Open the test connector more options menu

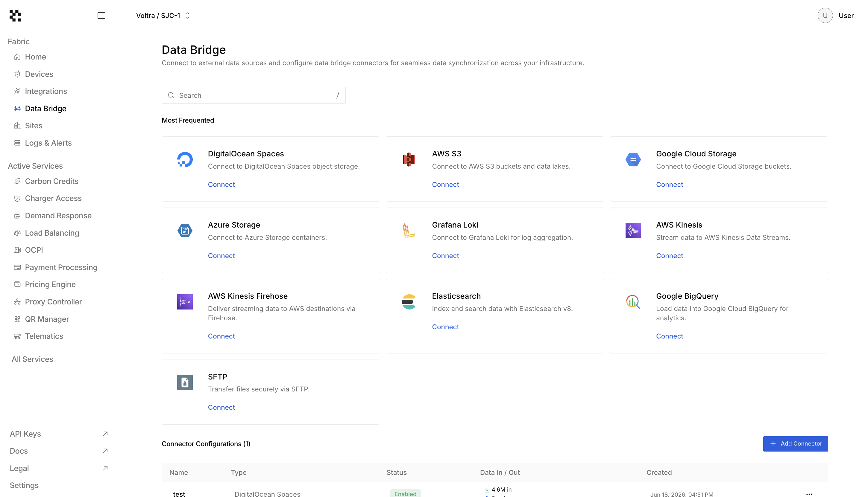(x=809, y=494)
